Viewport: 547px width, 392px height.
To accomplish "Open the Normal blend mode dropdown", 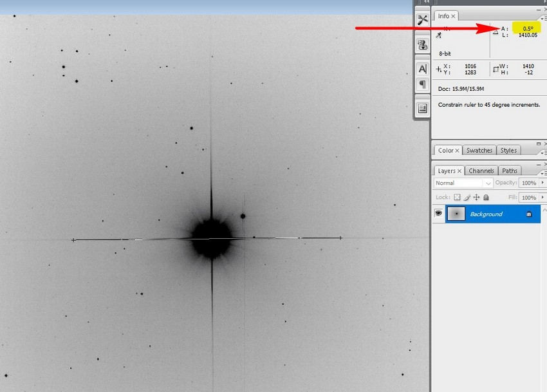I will [x=463, y=183].
